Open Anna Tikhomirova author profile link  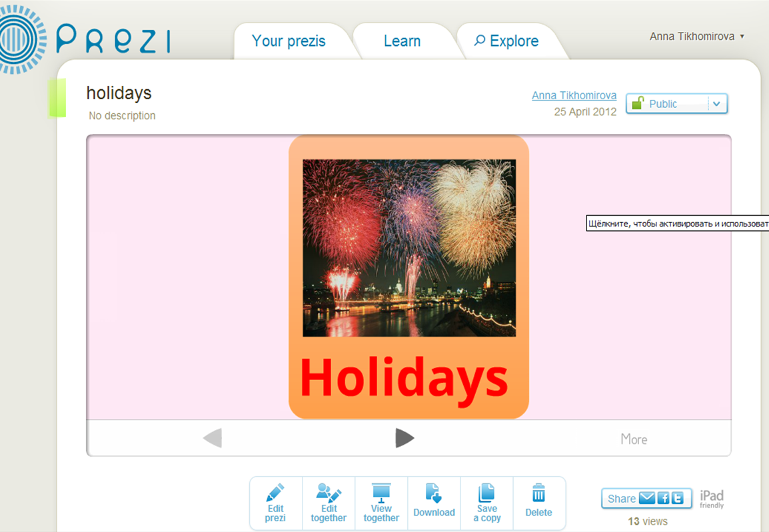pyautogui.click(x=574, y=95)
